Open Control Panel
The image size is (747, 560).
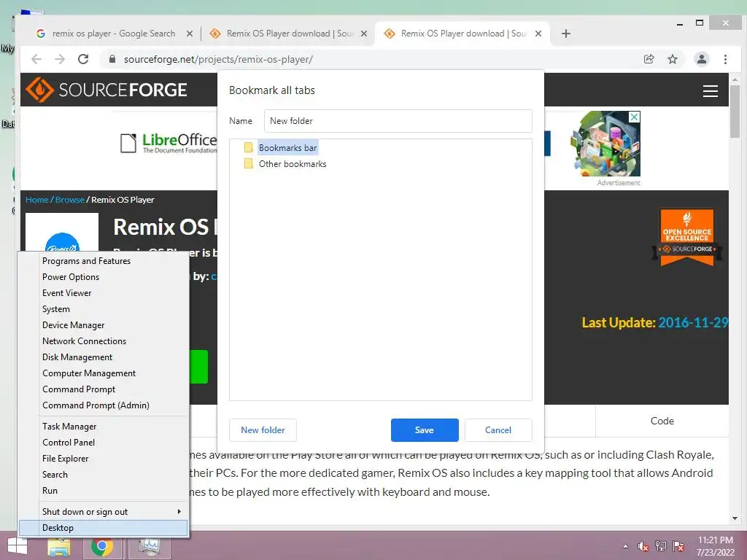(104, 443)
